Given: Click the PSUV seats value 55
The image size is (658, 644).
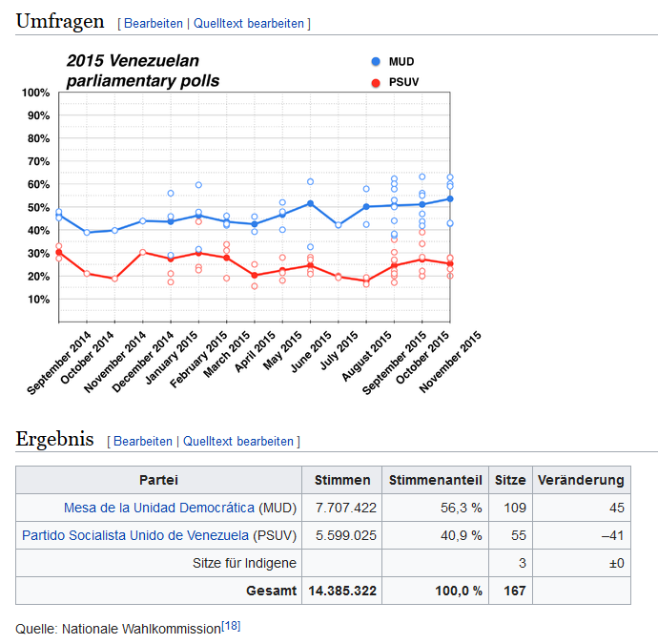Looking at the screenshot, I should coord(518,535).
